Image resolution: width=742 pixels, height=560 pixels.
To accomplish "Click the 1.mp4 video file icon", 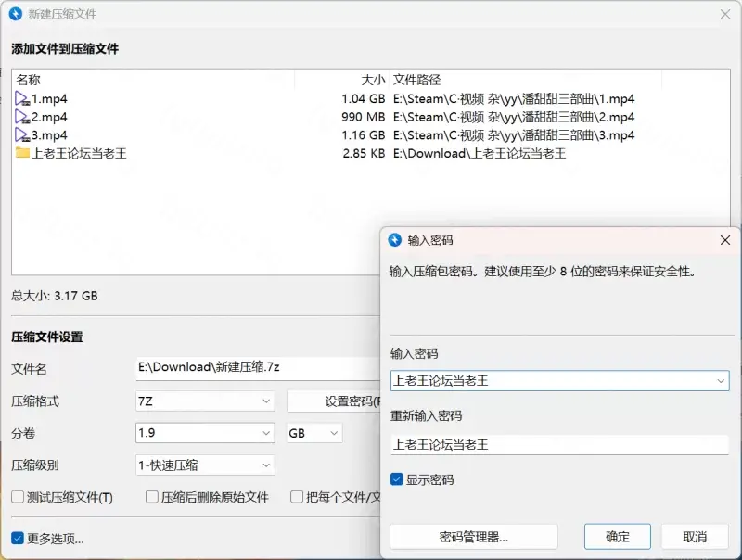I will (x=22, y=99).
